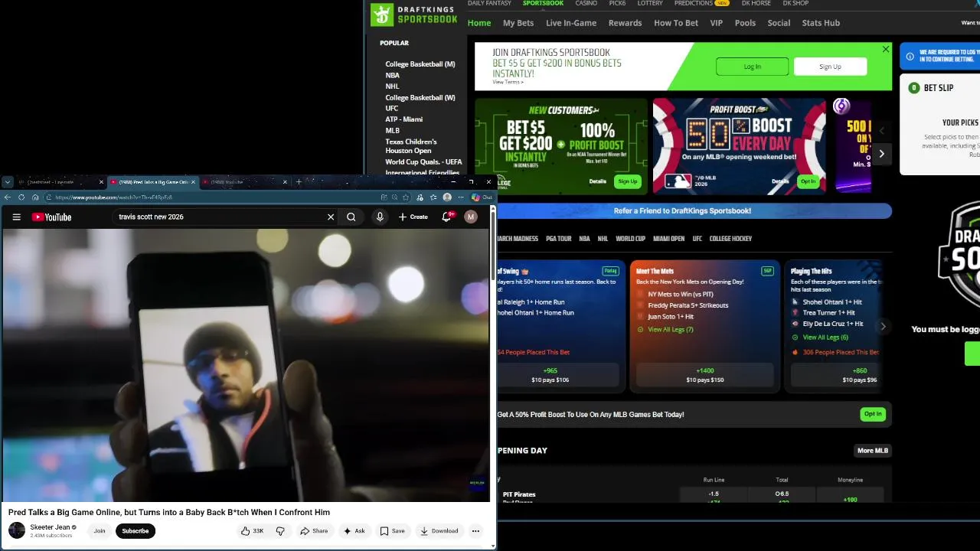Screen dimensions: 980x551
Task: Expand View All Legs (6)
Action: [x=825, y=337]
